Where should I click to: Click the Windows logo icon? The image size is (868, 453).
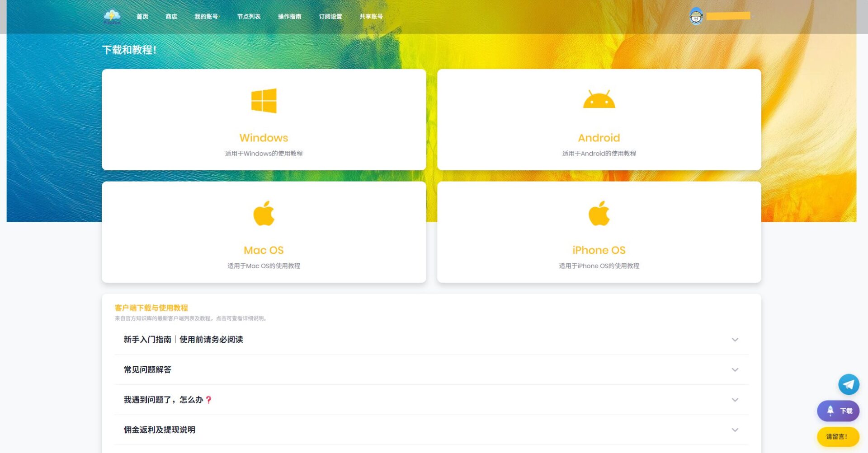tap(264, 100)
